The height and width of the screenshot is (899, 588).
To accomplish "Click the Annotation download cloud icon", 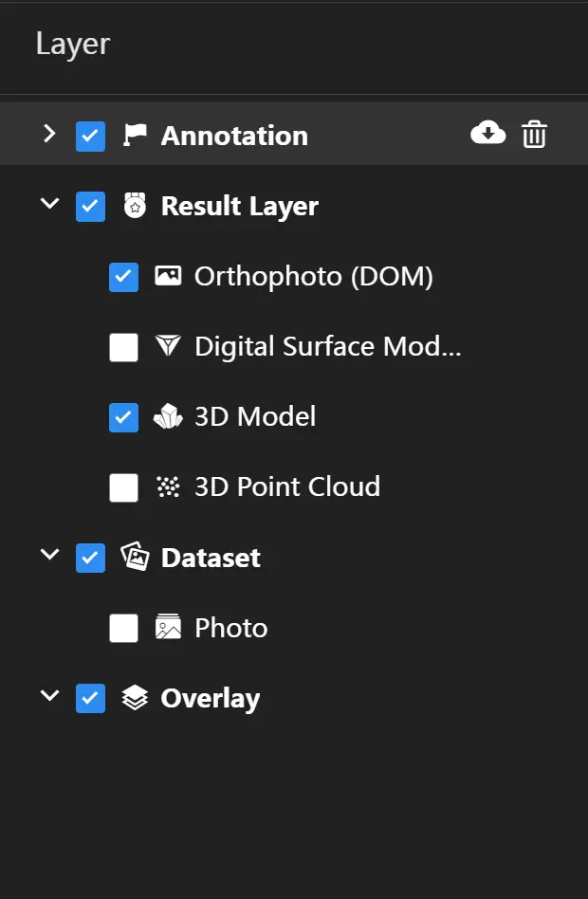I will [487, 134].
